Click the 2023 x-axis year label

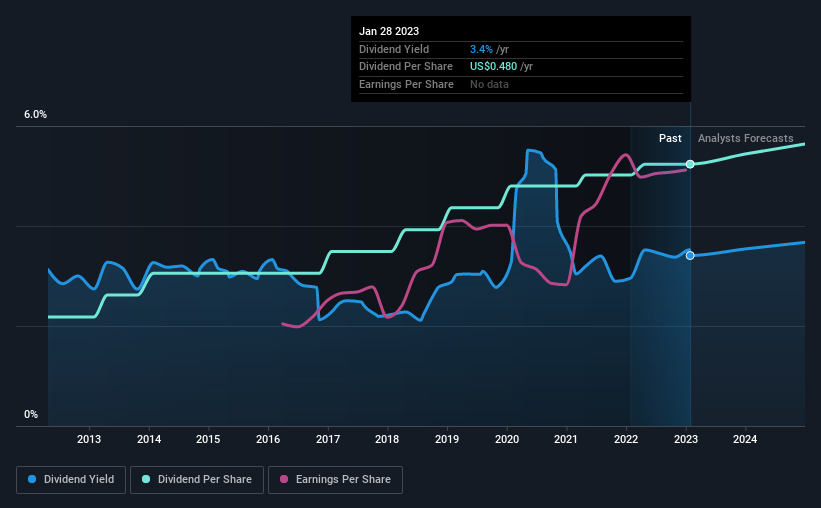(x=686, y=439)
